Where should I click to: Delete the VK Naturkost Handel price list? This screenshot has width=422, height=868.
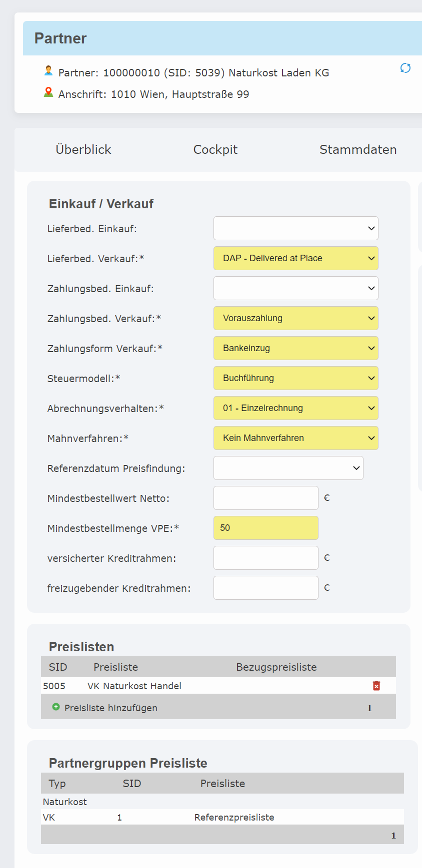coord(376,686)
